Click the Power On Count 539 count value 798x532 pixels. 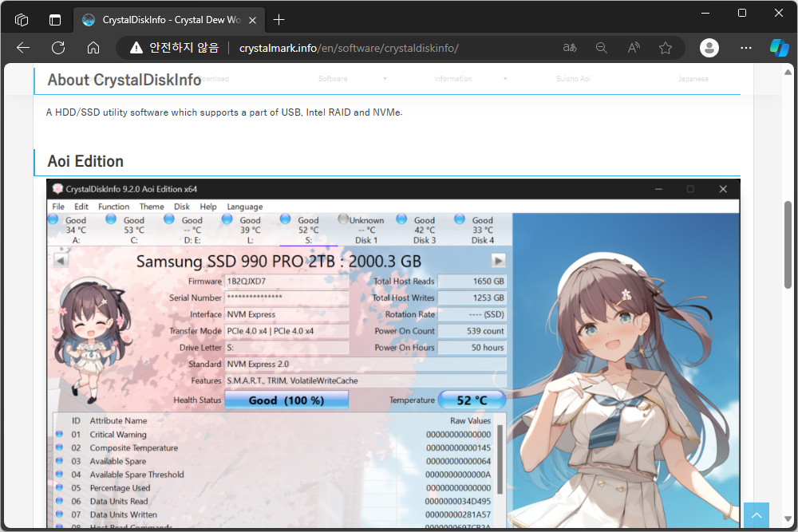pos(472,331)
